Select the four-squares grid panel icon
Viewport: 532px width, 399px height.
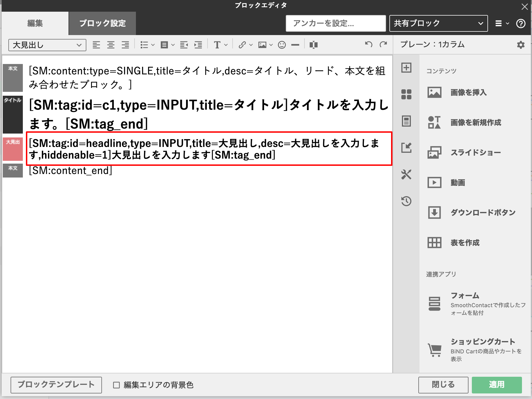[406, 94]
